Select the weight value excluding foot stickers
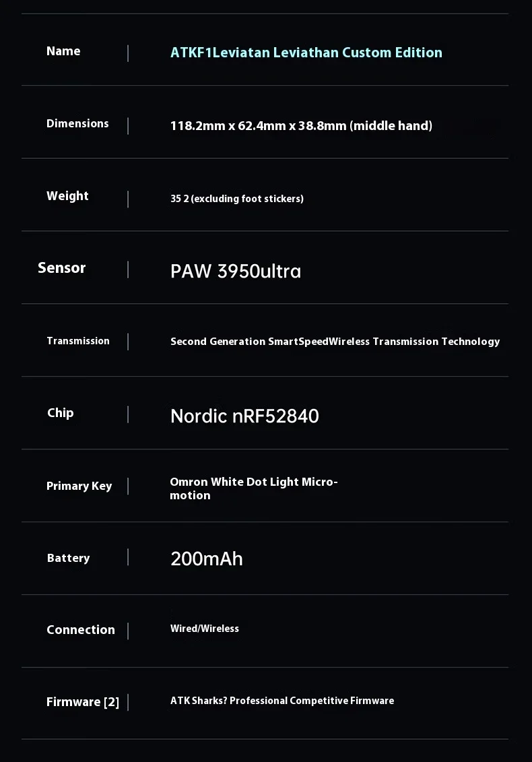Screen dimensions: 532x762 [x=237, y=199]
